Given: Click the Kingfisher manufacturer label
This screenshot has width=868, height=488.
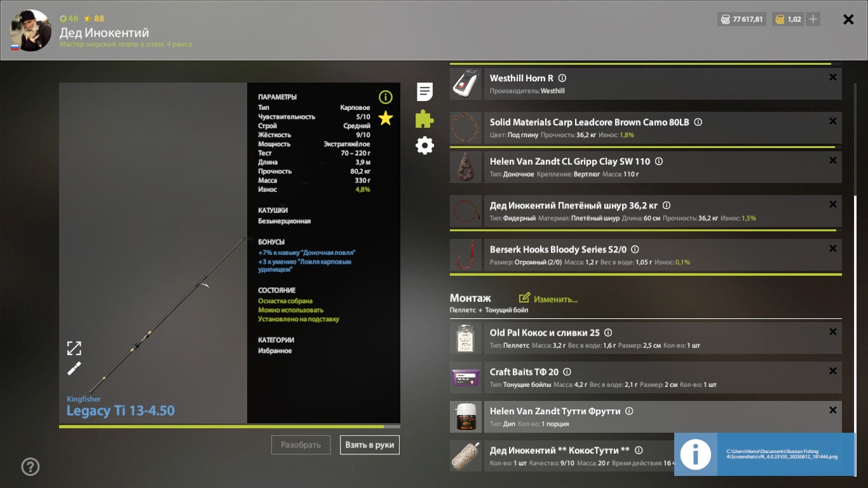Looking at the screenshot, I should click(84, 399).
